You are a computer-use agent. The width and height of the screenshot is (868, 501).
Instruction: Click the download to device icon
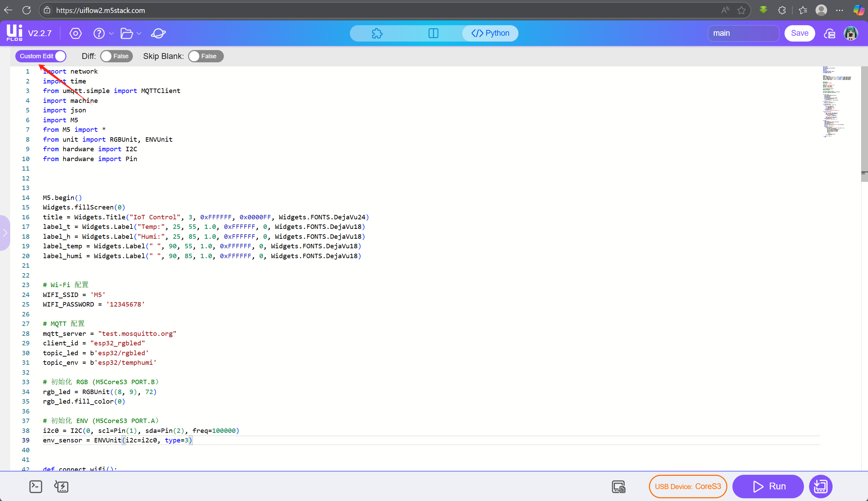point(821,487)
